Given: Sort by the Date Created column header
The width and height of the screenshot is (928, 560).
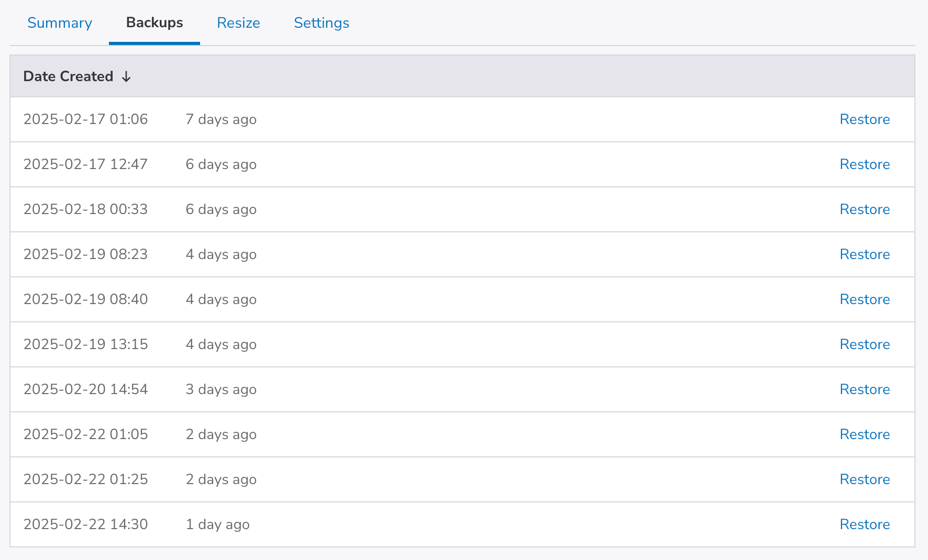Looking at the screenshot, I should pyautogui.click(x=69, y=76).
